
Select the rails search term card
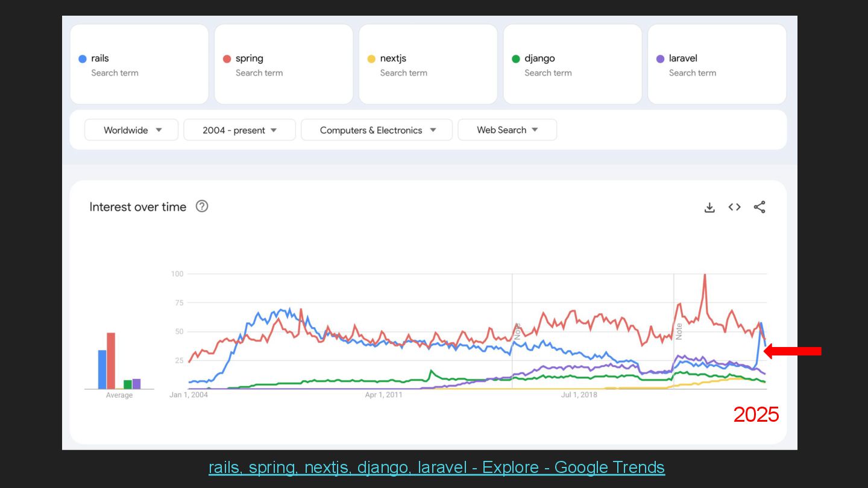(139, 64)
